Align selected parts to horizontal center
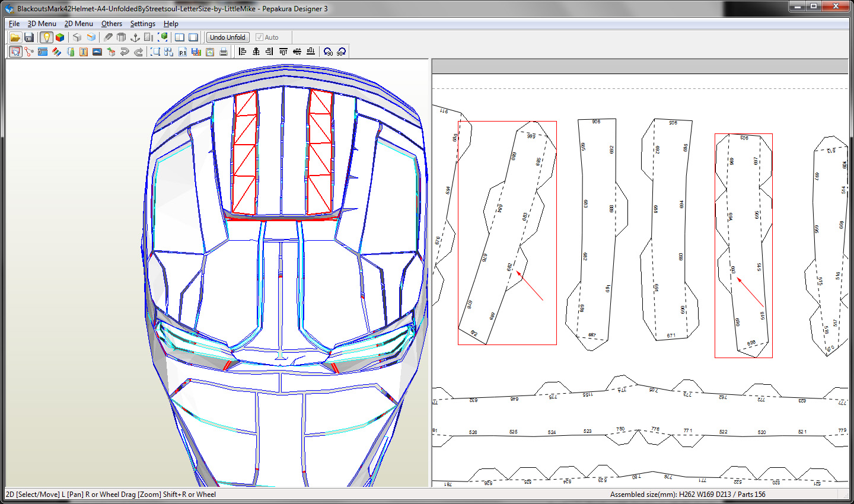Screen dimensions: 854x504 click(x=256, y=52)
